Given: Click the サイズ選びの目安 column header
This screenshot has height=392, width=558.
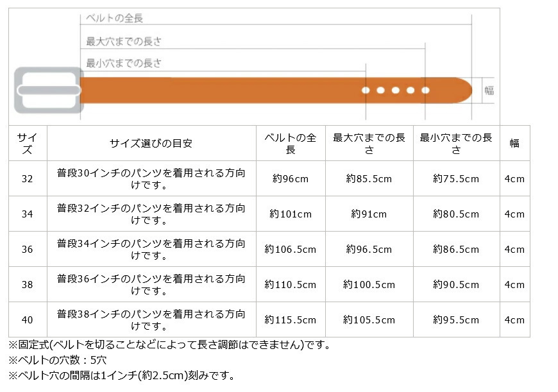Looking at the screenshot, I should tap(151, 143).
